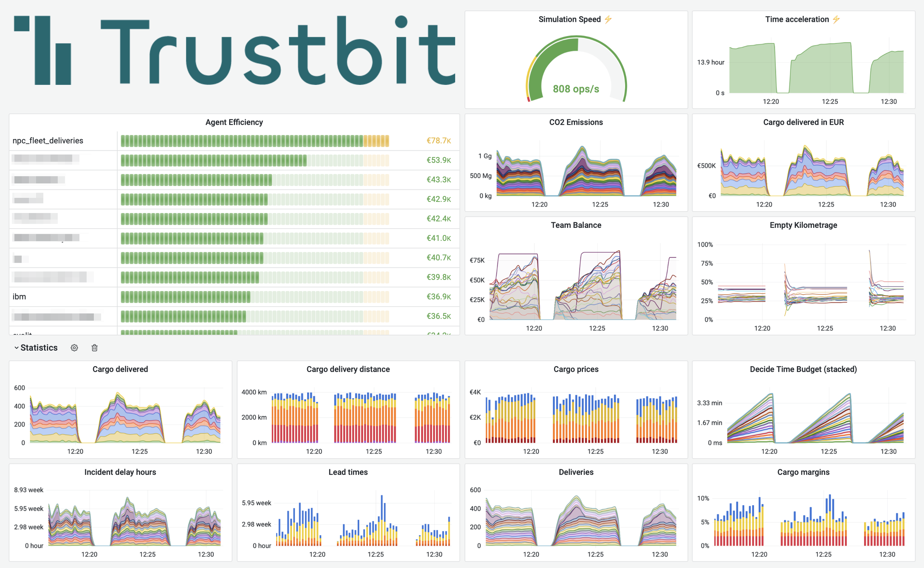Open the CO2 Emissions panel title

pyautogui.click(x=575, y=122)
